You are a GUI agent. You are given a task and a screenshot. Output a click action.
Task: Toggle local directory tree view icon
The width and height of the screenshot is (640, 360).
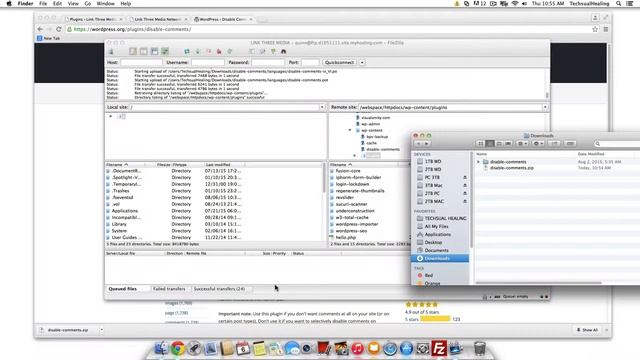[x=143, y=51]
